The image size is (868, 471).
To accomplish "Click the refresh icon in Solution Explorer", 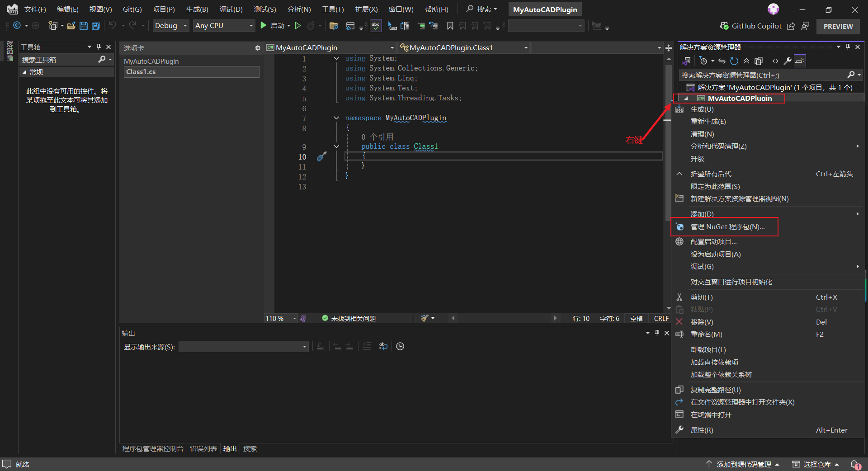I will [734, 61].
